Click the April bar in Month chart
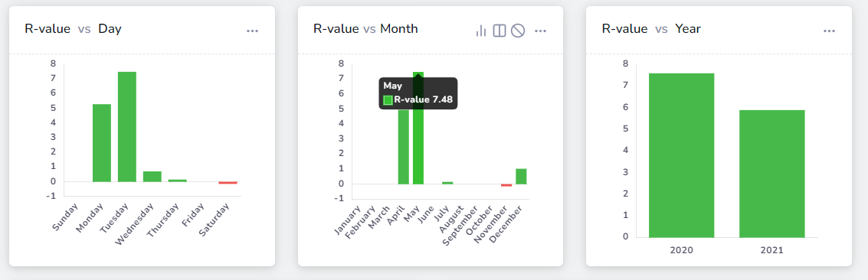The width and height of the screenshot is (868, 280). [404, 147]
